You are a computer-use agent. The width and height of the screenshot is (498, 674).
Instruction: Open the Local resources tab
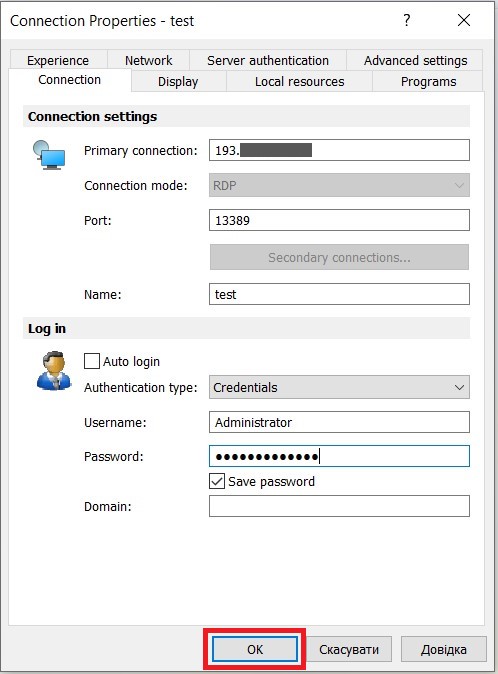click(299, 82)
